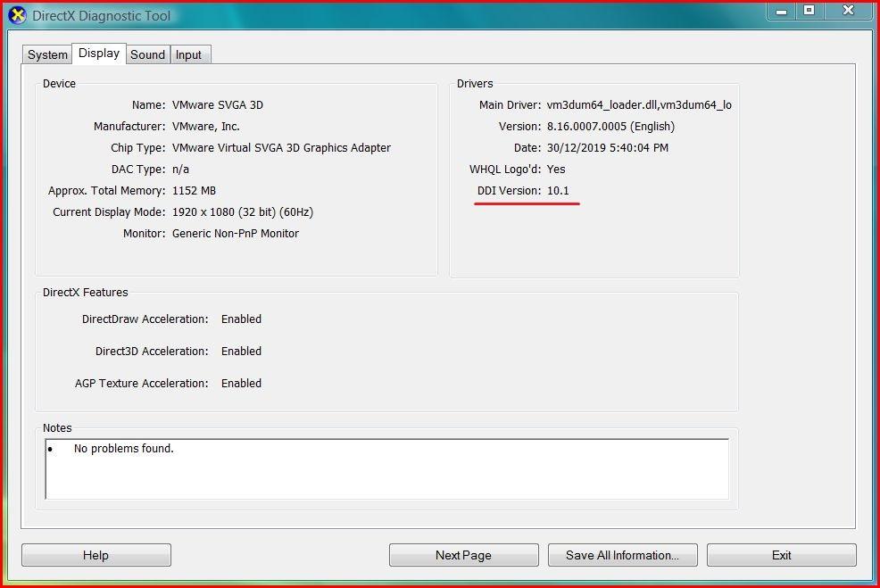
Task: Click main driver value 'vm3dum64_loader.dll'
Action: 602,105
